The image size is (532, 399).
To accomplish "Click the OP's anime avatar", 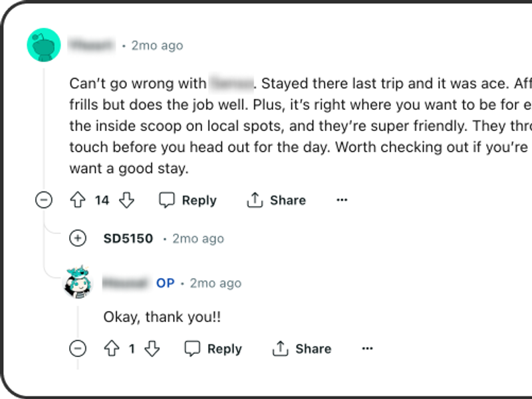I will [x=78, y=283].
